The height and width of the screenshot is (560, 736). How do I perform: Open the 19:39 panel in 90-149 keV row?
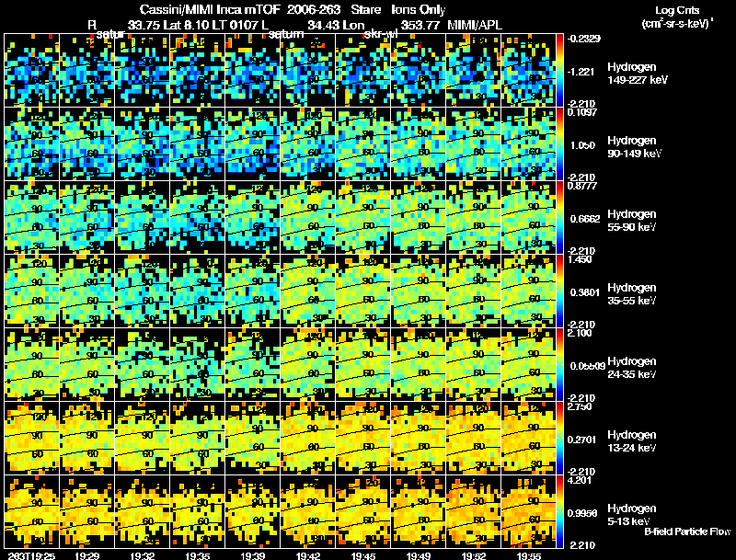253,144
